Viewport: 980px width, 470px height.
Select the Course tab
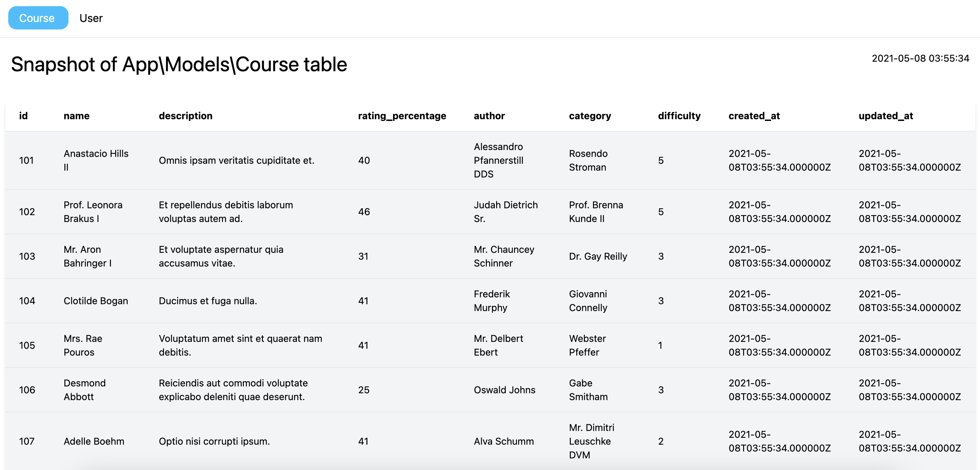(x=38, y=17)
